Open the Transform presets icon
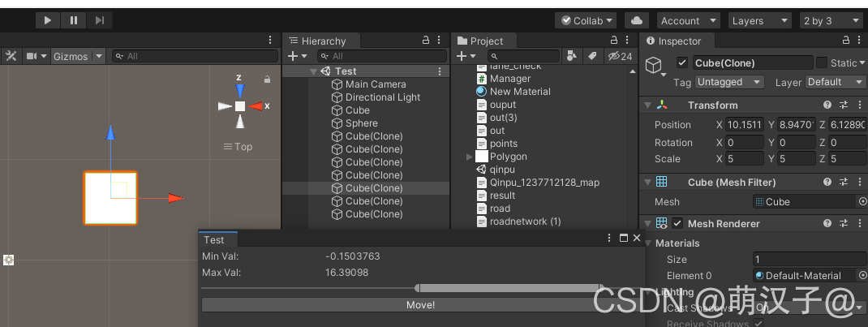The height and width of the screenshot is (327, 868). point(844,105)
